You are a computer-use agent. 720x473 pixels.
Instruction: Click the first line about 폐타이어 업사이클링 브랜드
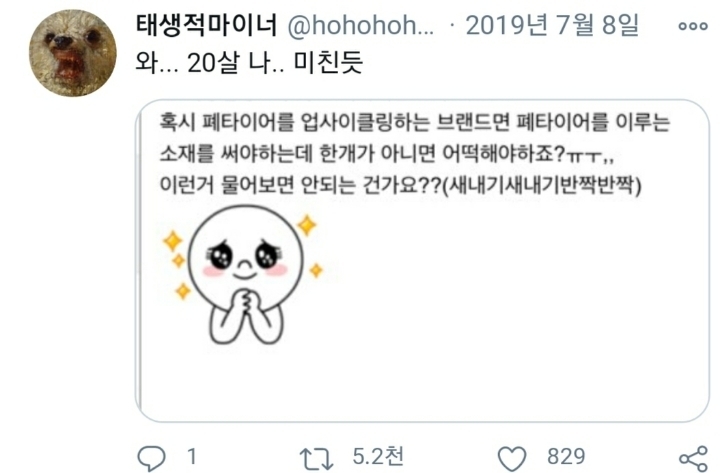[x=415, y=123]
